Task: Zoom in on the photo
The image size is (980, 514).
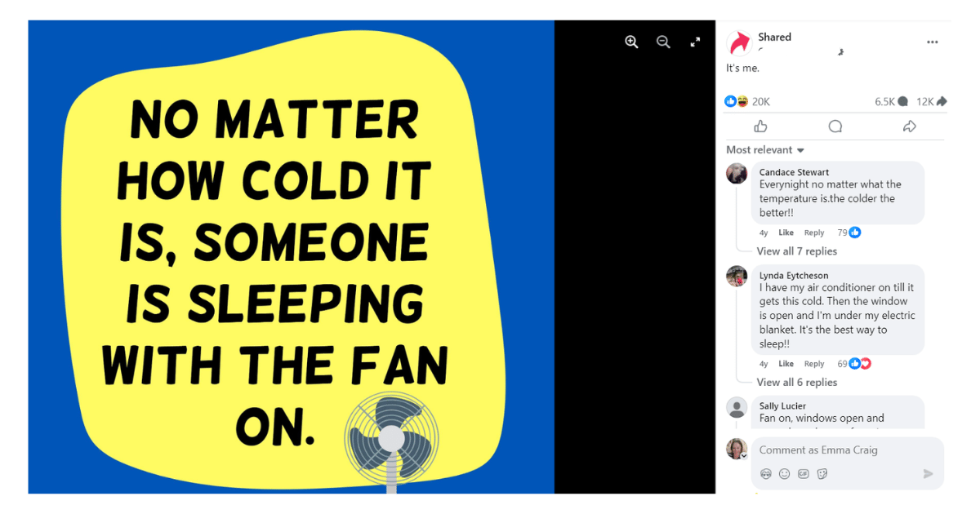Action: pyautogui.click(x=631, y=42)
